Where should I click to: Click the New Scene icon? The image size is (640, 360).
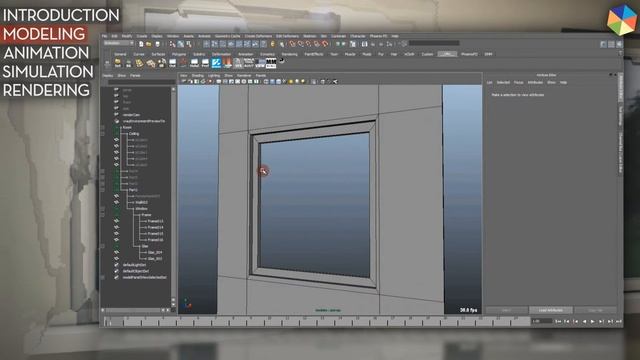tap(141, 44)
